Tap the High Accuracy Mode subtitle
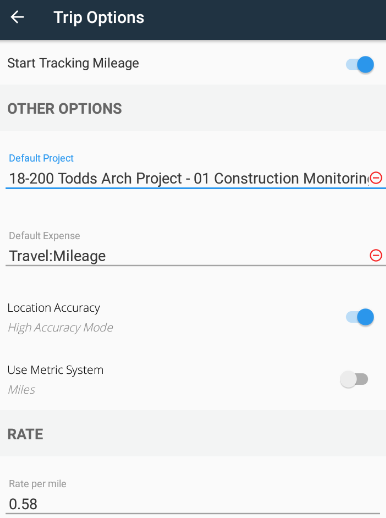Viewport: 386px width, 518px height. [60, 327]
